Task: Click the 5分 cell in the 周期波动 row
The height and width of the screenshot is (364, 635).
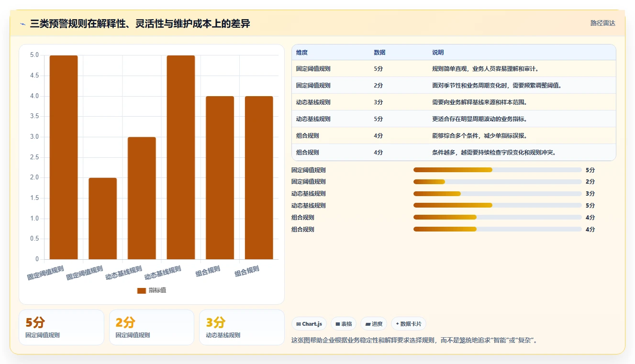Action: coord(379,119)
